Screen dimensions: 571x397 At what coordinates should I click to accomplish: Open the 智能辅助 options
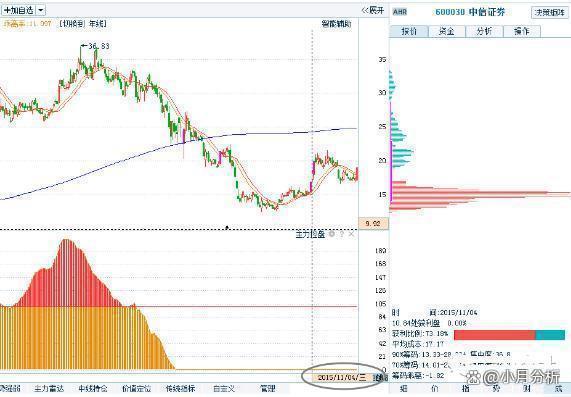tap(336, 24)
